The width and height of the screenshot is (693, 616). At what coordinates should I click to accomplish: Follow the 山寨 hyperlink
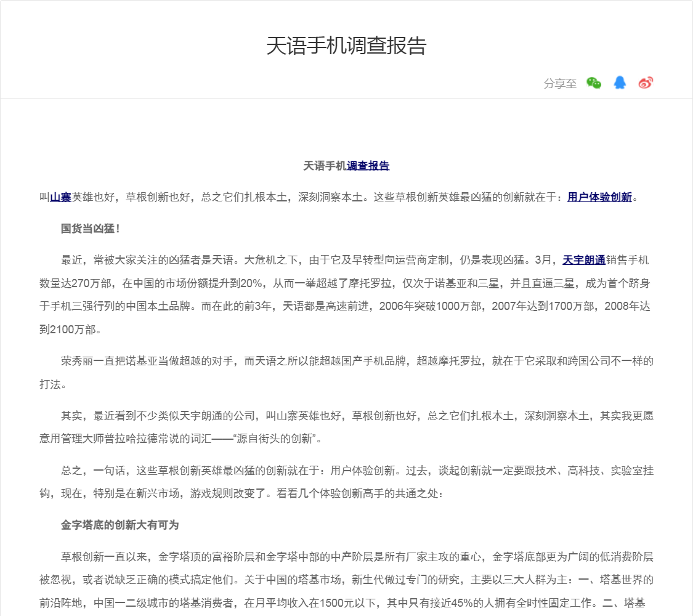coord(60,197)
